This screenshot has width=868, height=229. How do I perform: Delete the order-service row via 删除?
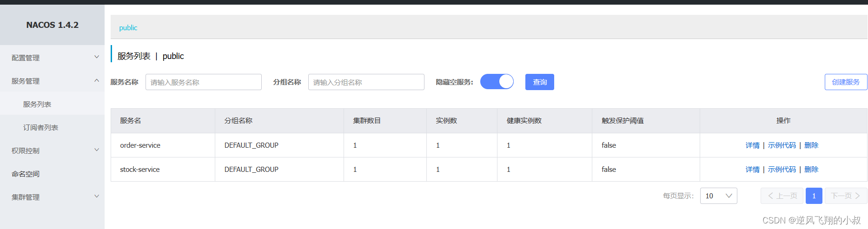811,145
